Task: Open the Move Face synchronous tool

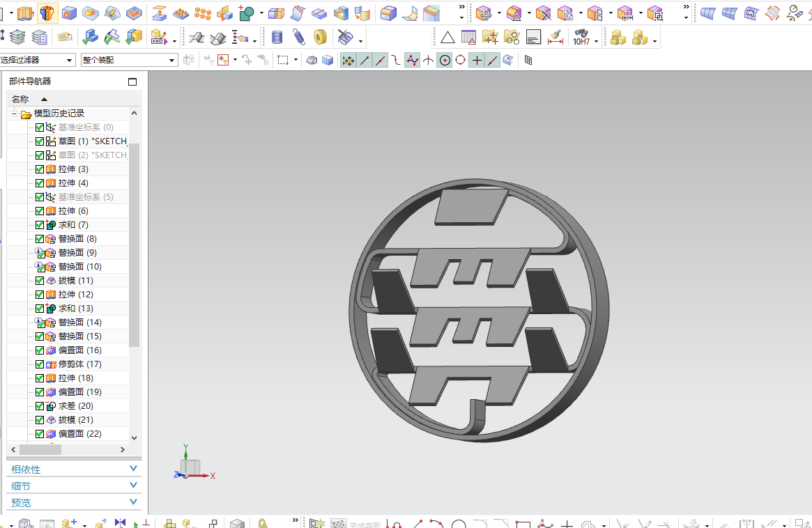Action: [x=483, y=13]
